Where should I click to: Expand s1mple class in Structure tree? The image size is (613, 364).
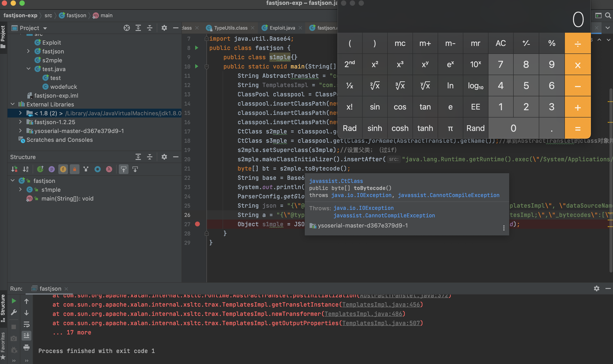point(21,190)
